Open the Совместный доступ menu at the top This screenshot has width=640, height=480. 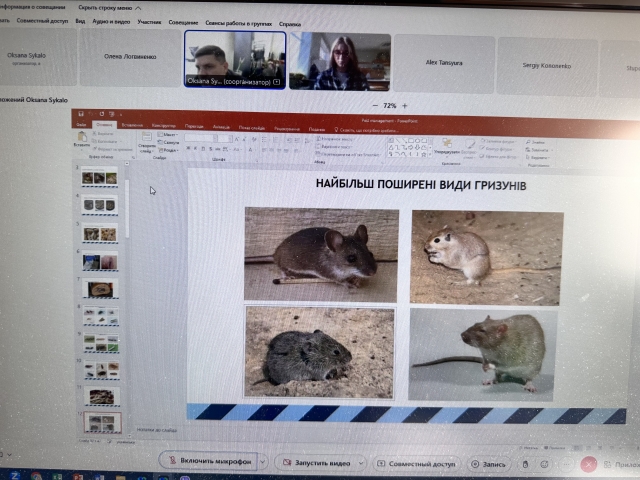coord(42,20)
